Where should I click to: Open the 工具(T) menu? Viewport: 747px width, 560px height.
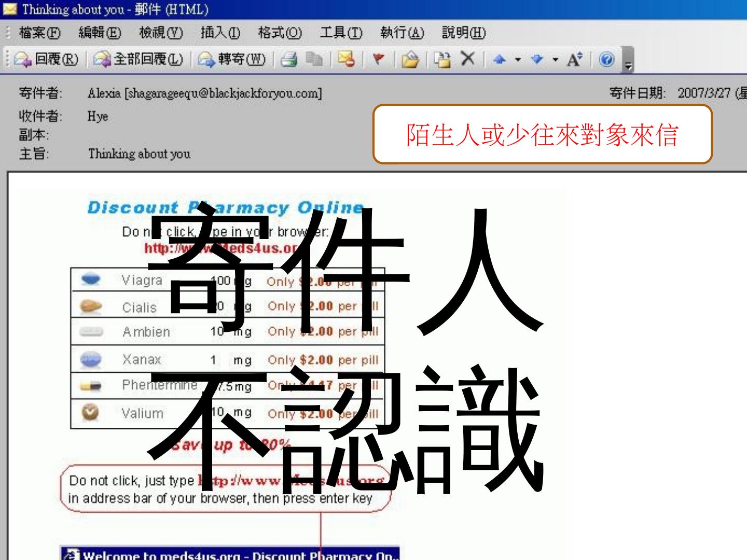point(341,33)
